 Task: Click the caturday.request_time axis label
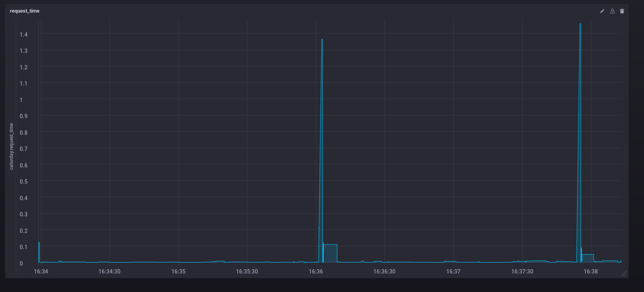pyautogui.click(x=11, y=146)
